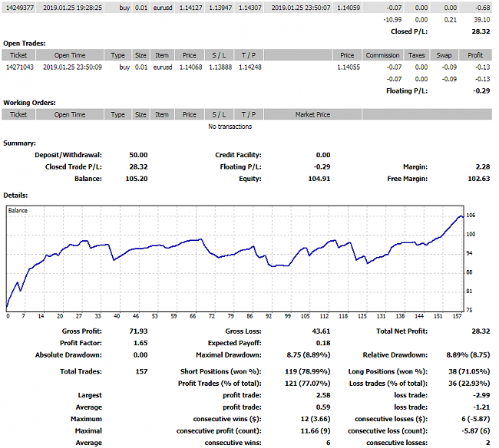Click consecutive wins value 12 (3.66)
The height and width of the screenshot is (448, 499).
pos(316,419)
